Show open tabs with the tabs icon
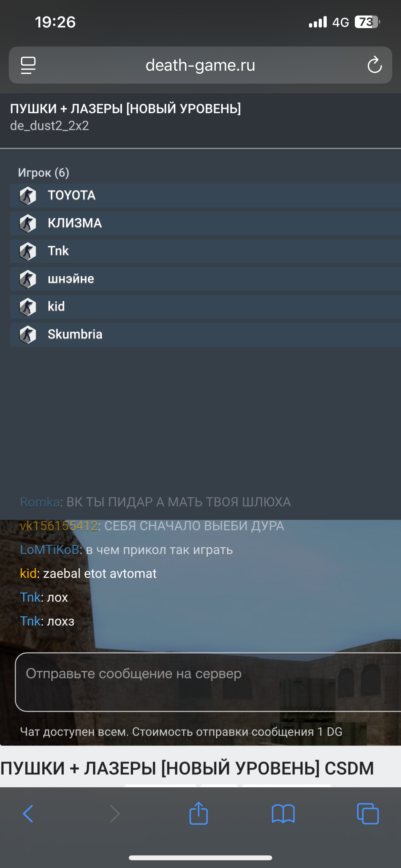The height and width of the screenshot is (868, 401). coord(368,814)
